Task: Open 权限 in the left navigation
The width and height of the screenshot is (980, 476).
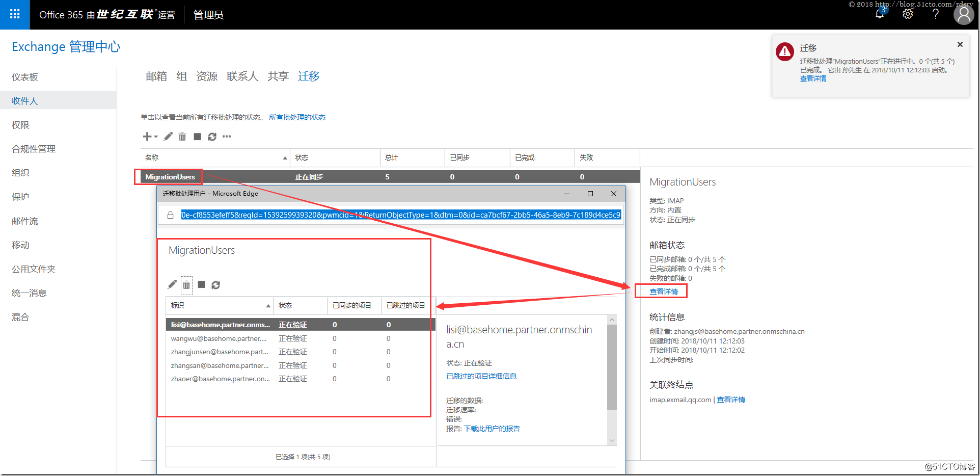Action: click(20, 125)
